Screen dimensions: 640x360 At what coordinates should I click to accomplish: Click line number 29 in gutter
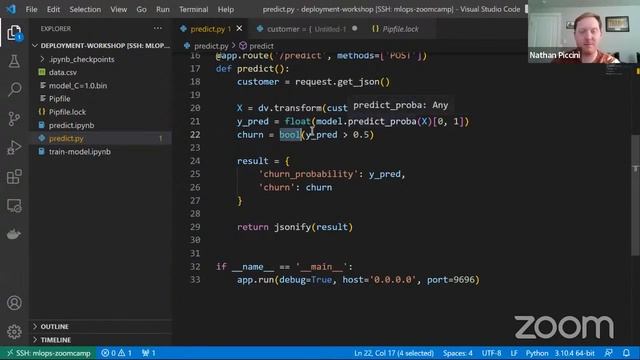point(195,227)
